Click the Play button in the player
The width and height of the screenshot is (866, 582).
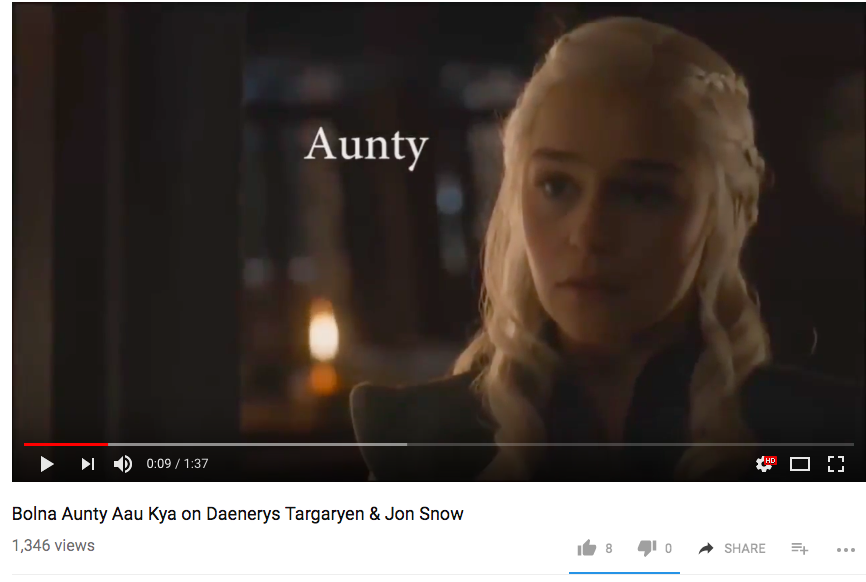click(47, 464)
